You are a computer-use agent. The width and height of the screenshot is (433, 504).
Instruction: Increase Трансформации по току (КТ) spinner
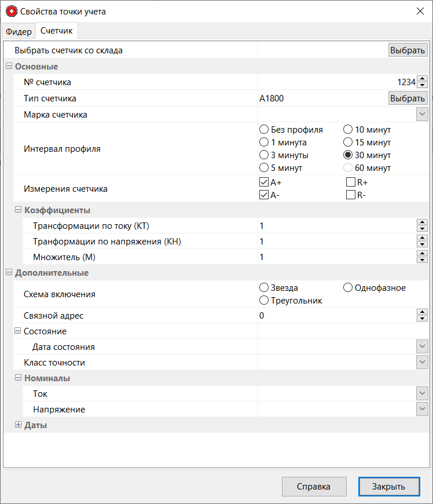(422, 222)
